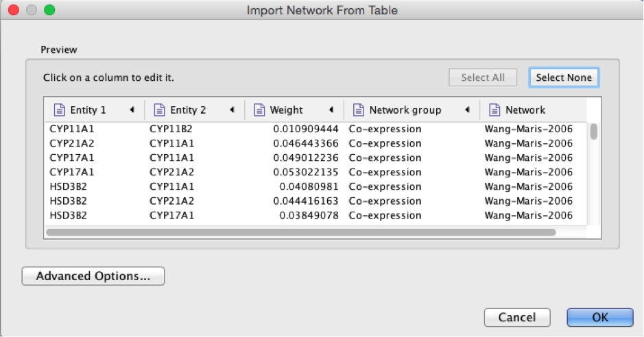Click the horizontal scrollbar under the table
The height and width of the screenshot is (337, 644).
(x=302, y=232)
